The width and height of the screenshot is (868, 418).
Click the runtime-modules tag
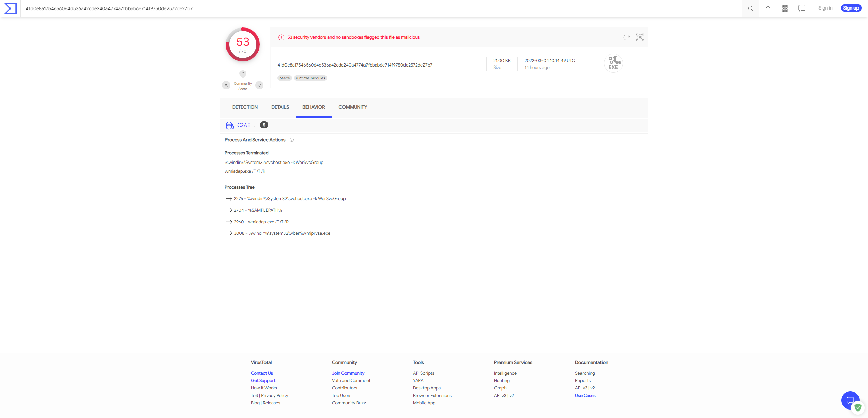pyautogui.click(x=310, y=78)
